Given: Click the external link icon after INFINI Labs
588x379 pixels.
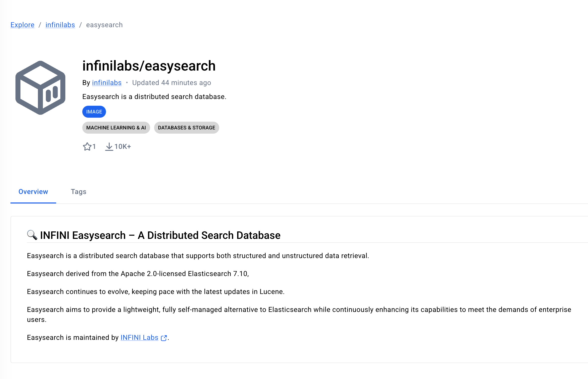Looking at the screenshot, I should click(164, 338).
